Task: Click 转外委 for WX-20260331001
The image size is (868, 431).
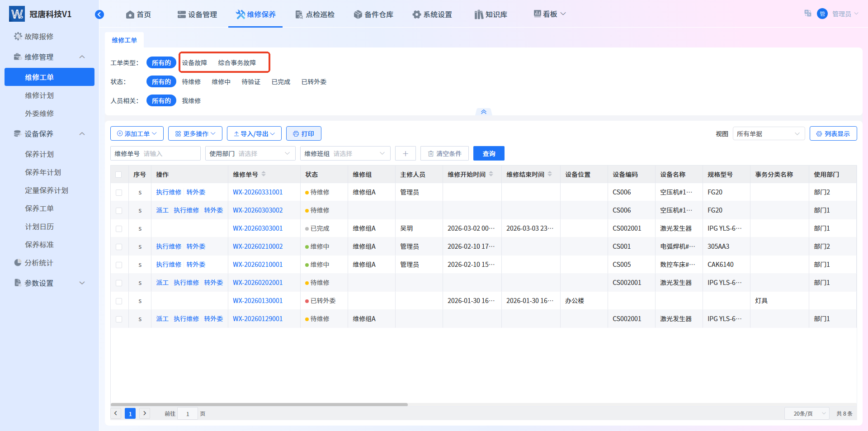Action: click(196, 192)
